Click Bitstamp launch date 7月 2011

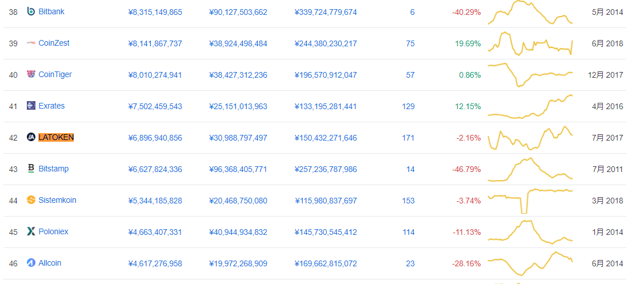click(x=607, y=169)
